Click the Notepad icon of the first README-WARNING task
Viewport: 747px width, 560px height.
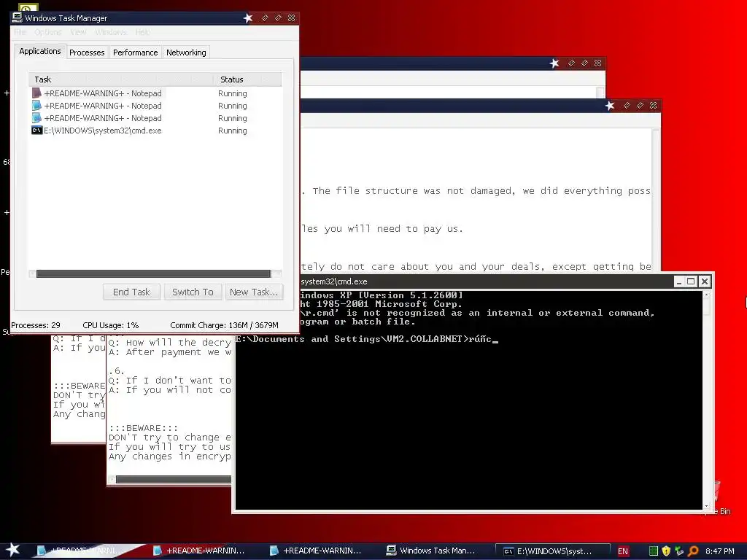pos(36,93)
